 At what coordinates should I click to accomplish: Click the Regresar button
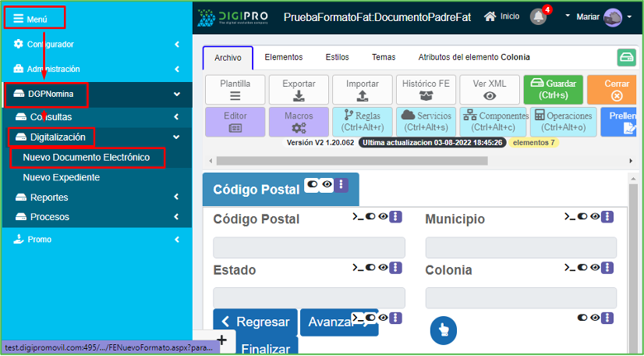(x=255, y=322)
